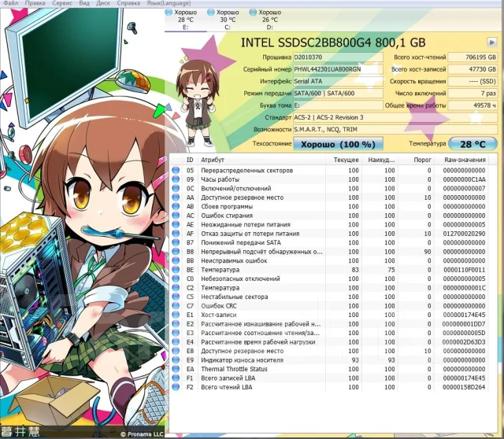The image size is (504, 439).
Task: Click status icon of Сбоев программы row
Action: pos(176,206)
